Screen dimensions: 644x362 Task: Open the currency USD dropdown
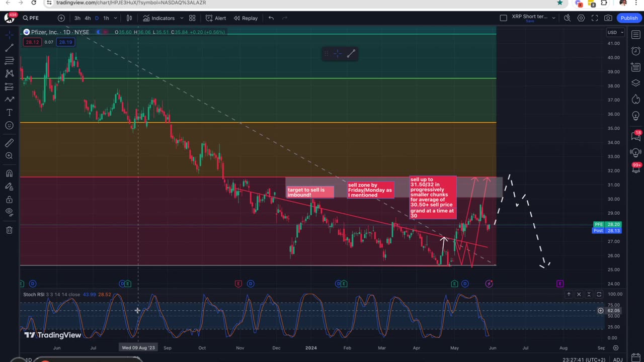click(x=615, y=33)
